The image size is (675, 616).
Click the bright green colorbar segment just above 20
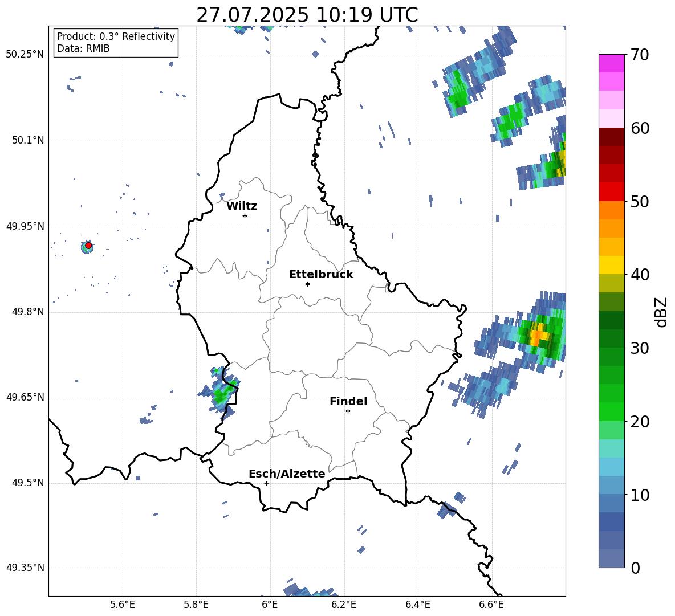point(611,412)
